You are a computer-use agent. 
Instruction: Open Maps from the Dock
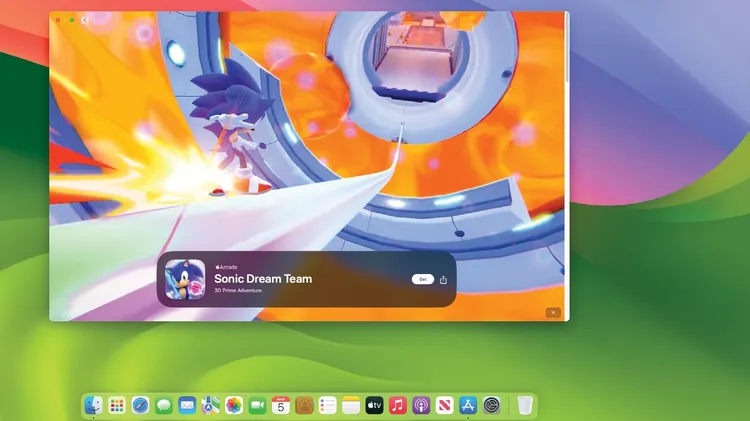[x=210, y=406]
